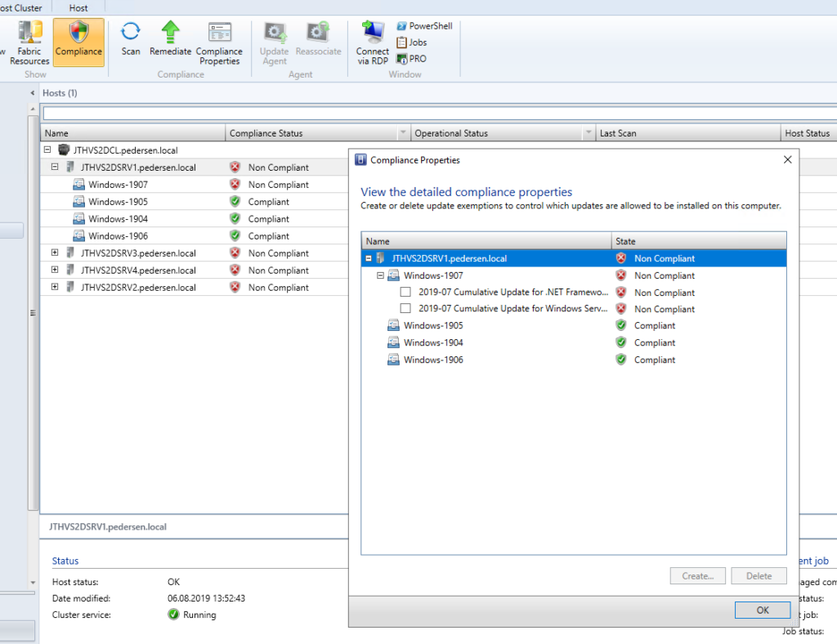Sort dialog list by State column
Screen dimensions: 837x644
click(699, 241)
